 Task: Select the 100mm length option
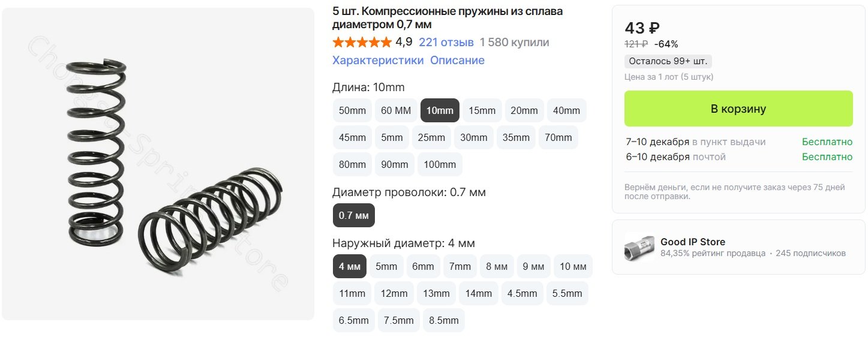pyautogui.click(x=440, y=164)
